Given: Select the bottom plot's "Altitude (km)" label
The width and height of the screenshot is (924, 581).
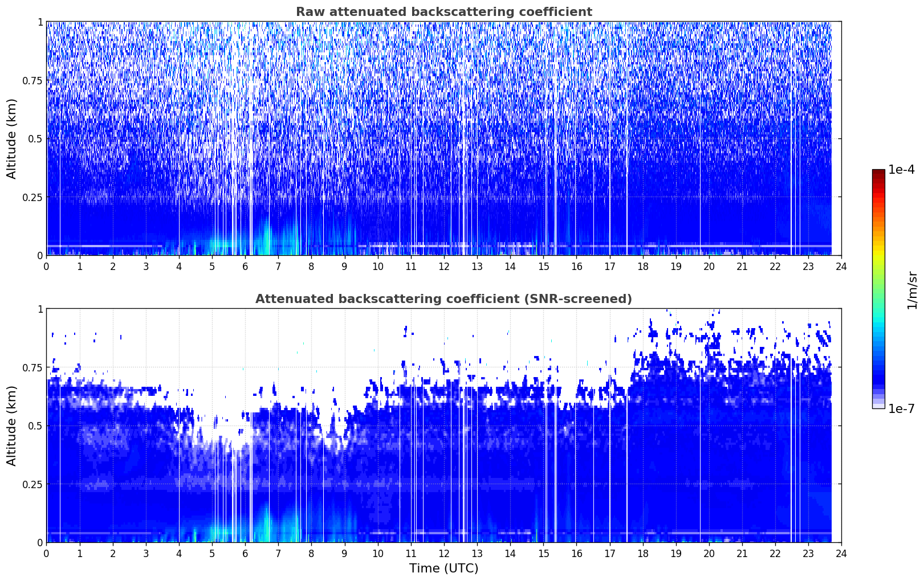Looking at the screenshot, I should [x=12, y=425].
